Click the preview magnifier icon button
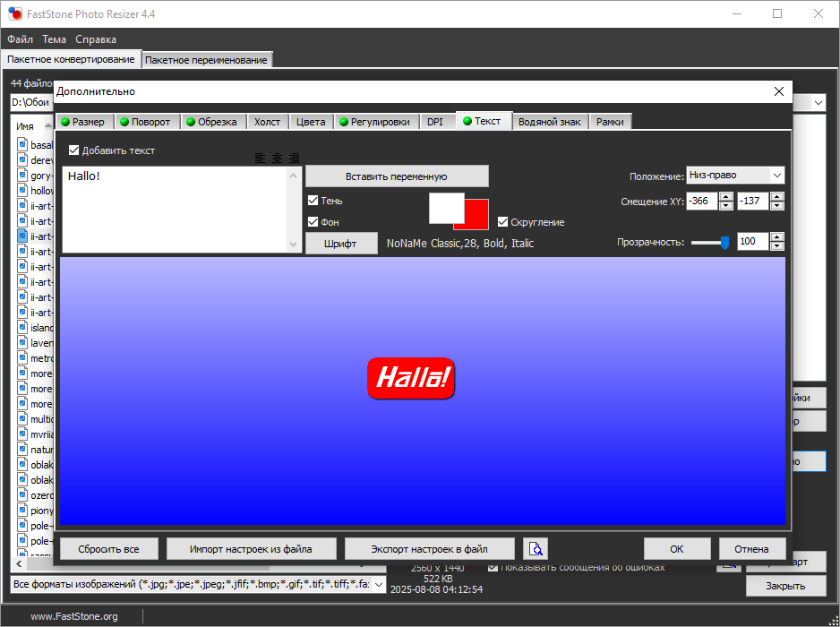 coord(536,549)
